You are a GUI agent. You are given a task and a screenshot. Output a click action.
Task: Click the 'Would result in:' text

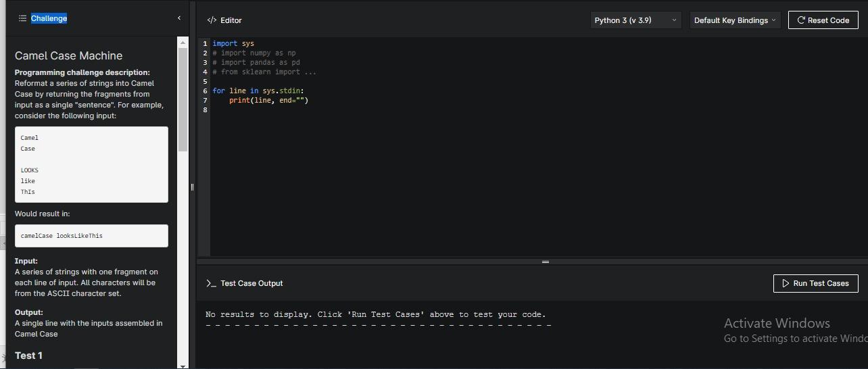click(x=43, y=214)
